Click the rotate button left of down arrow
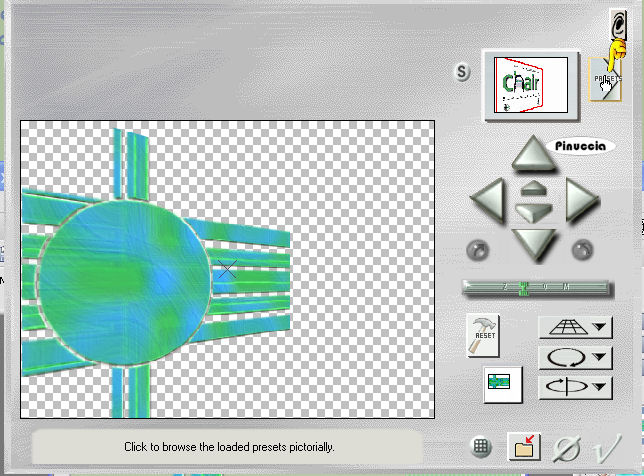 478,250
